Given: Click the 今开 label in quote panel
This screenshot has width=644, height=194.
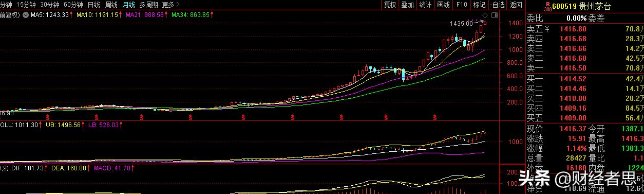Looking at the screenshot, I should point(596,129).
